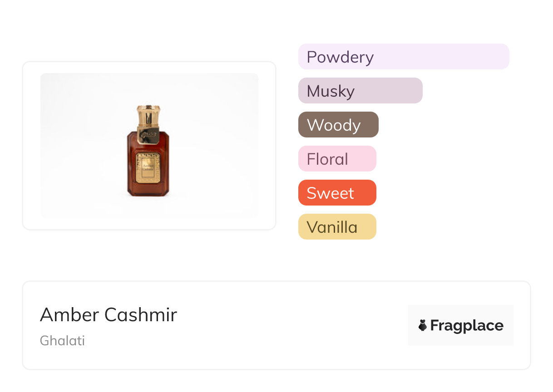Select the Powdery accord bar
The width and height of the screenshot is (553, 392).
404,57
